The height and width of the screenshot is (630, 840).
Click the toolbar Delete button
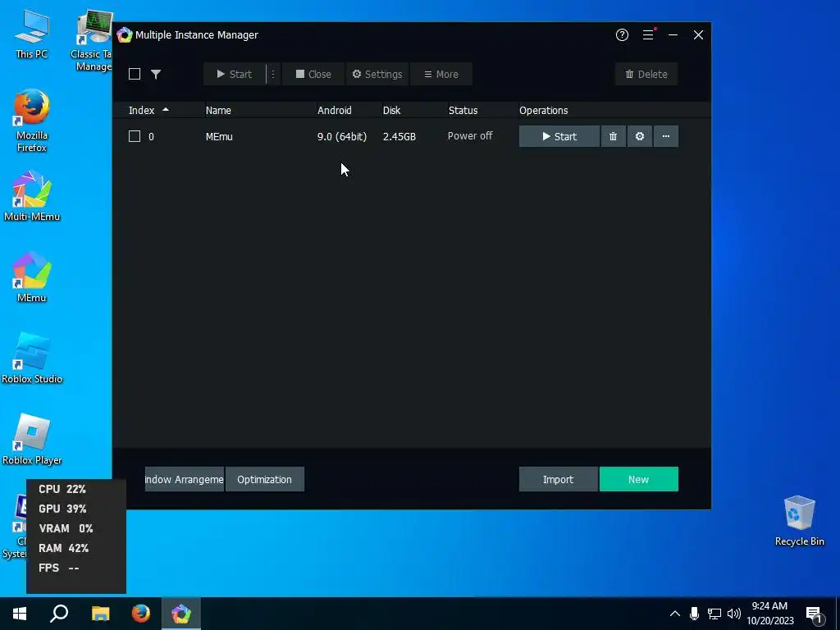click(646, 75)
